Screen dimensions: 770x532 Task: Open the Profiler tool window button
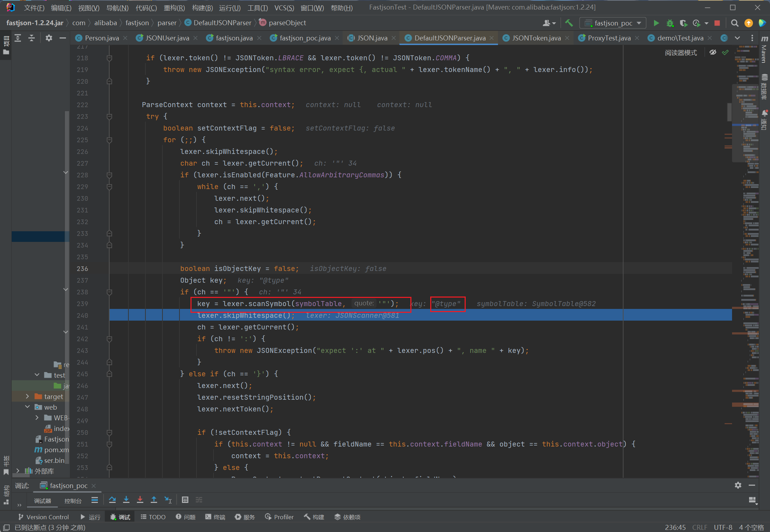279,517
